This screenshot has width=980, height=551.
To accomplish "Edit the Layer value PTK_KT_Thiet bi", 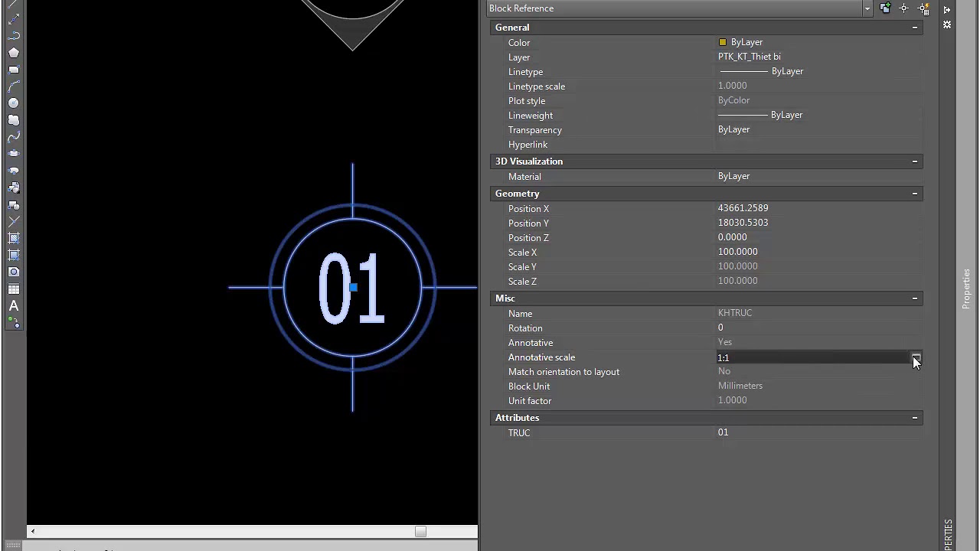I will click(750, 57).
